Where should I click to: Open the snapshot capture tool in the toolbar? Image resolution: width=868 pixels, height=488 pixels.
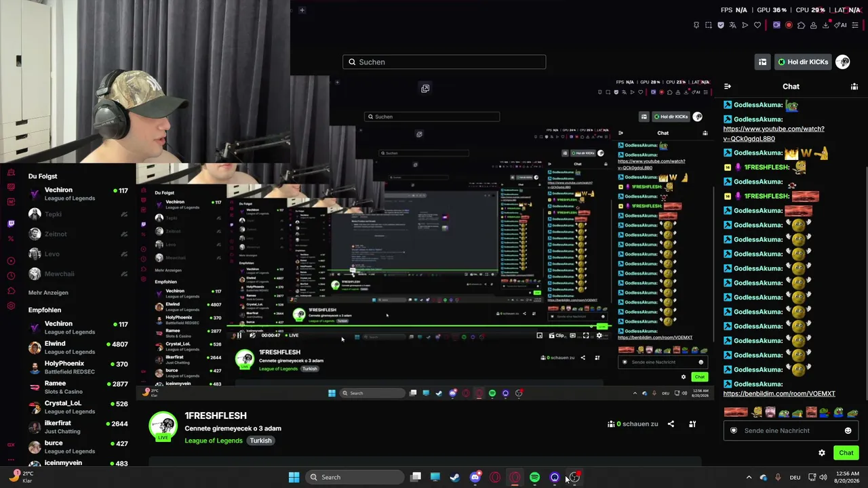click(x=709, y=25)
